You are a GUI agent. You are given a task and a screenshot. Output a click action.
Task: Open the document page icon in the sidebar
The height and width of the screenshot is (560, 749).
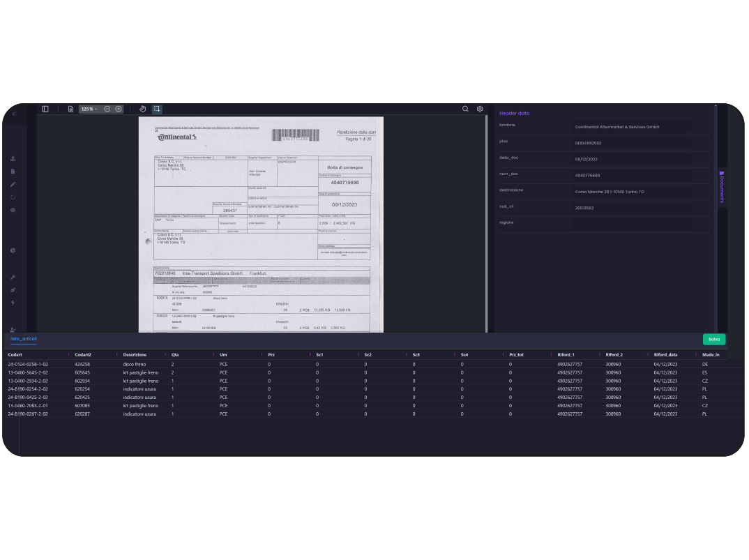pyautogui.click(x=13, y=172)
